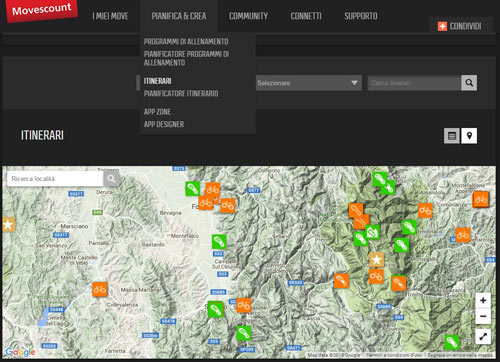500x362 pixels.
Task: Click the magnifier button for route search
Action: point(469,83)
